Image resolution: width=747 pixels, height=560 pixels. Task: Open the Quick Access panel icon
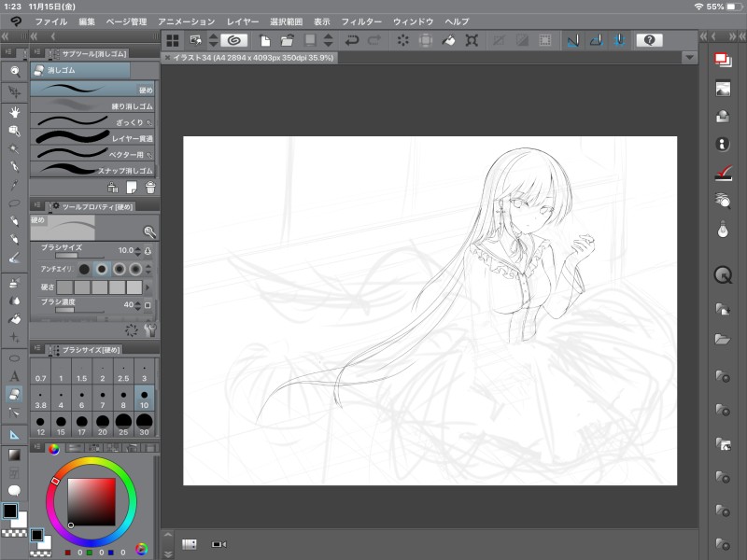(x=723, y=274)
